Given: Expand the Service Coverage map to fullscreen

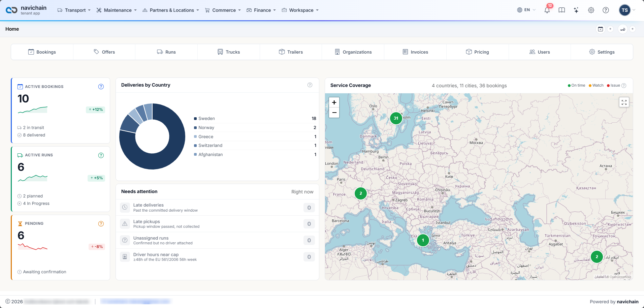Looking at the screenshot, I should (x=624, y=102).
